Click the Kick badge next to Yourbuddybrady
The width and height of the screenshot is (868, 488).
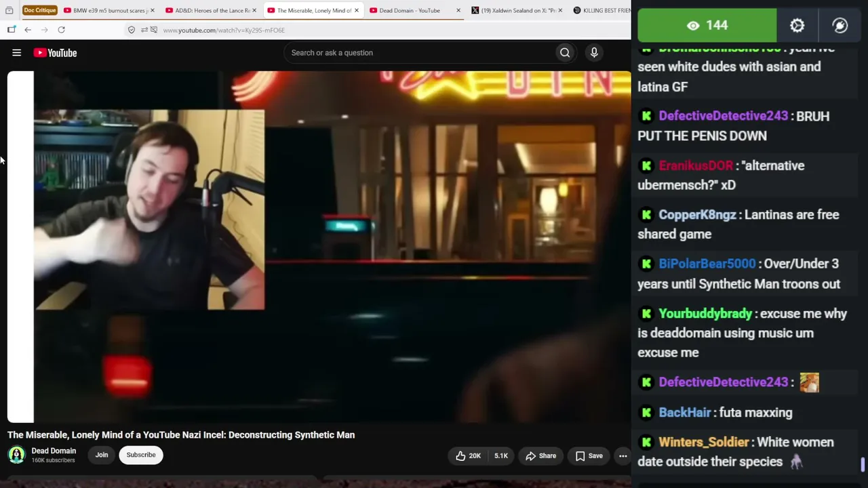tap(646, 314)
